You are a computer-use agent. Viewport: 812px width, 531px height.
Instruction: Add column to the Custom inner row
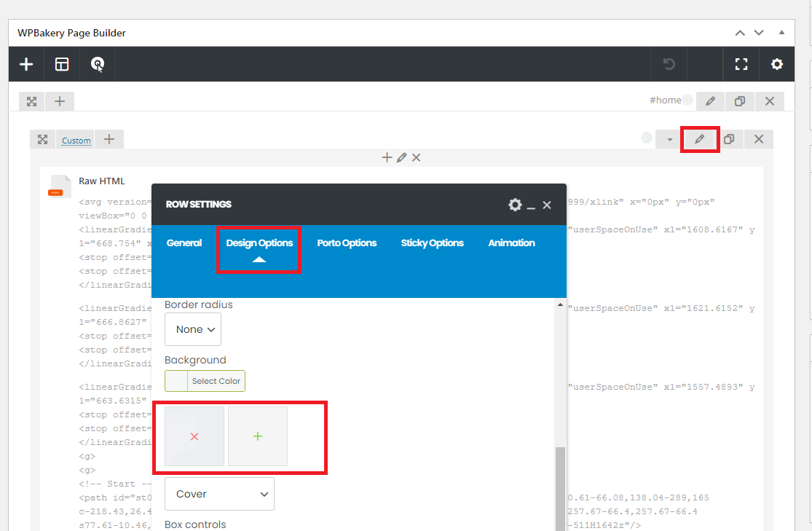[x=109, y=139]
